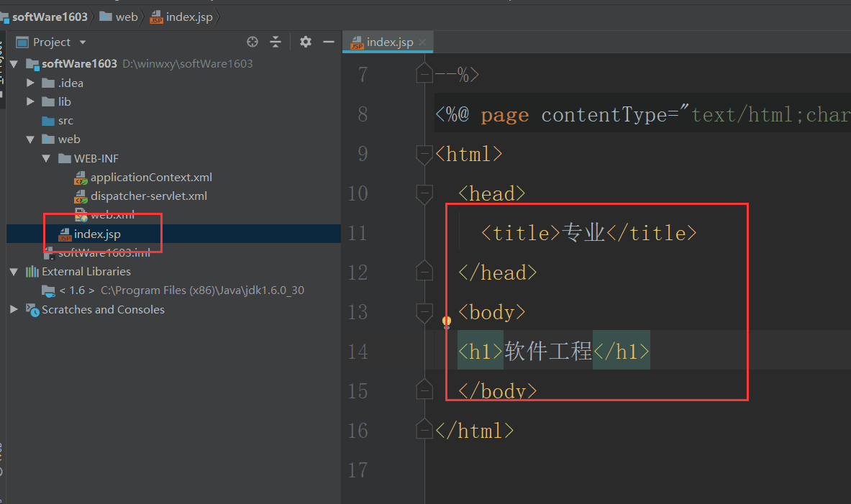Click the JDK 1.6 library folder icon

(x=48, y=290)
